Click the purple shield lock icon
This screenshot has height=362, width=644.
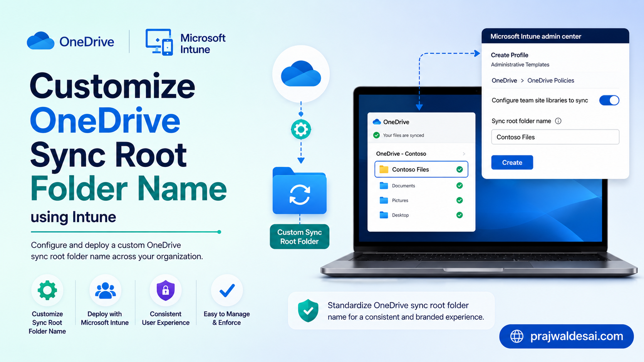coord(166,290)
